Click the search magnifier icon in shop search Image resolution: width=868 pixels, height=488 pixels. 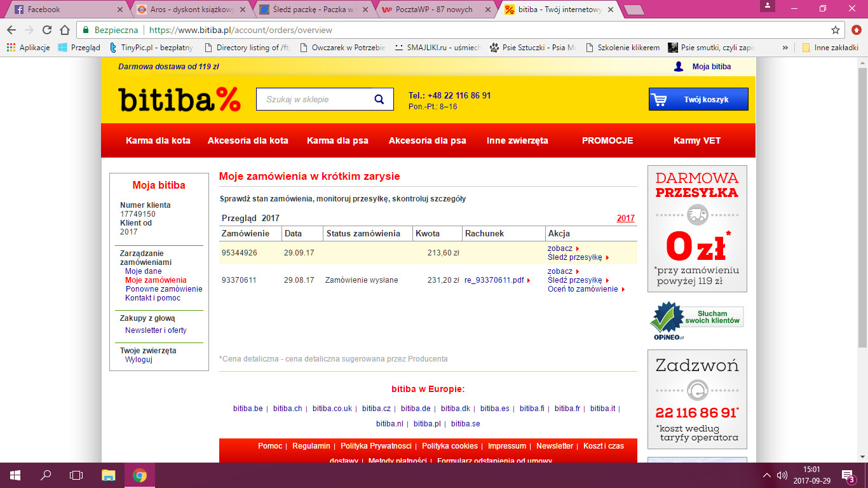(x=379, y=99)
